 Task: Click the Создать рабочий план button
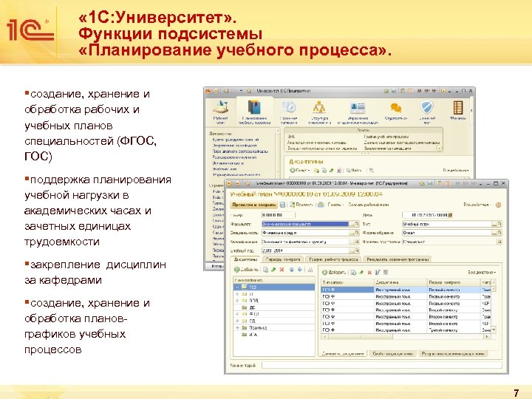369,205
